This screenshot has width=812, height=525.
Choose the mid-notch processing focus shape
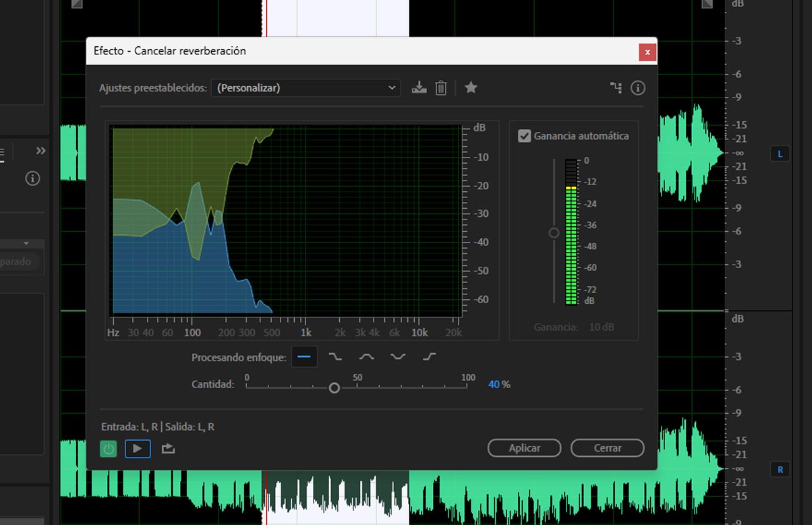[398, 357]
